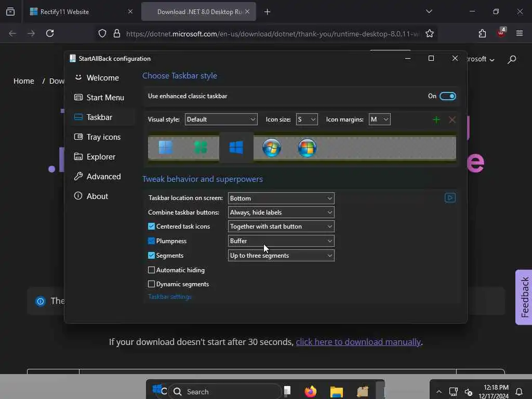The height and width of the screenshot is (399, 532).
Task: Open the Together with start button dropdown
Action: (x=281, y=227)
